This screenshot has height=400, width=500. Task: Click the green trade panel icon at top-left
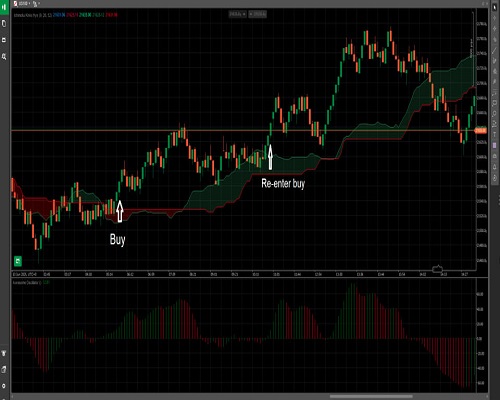click(4, 7)
